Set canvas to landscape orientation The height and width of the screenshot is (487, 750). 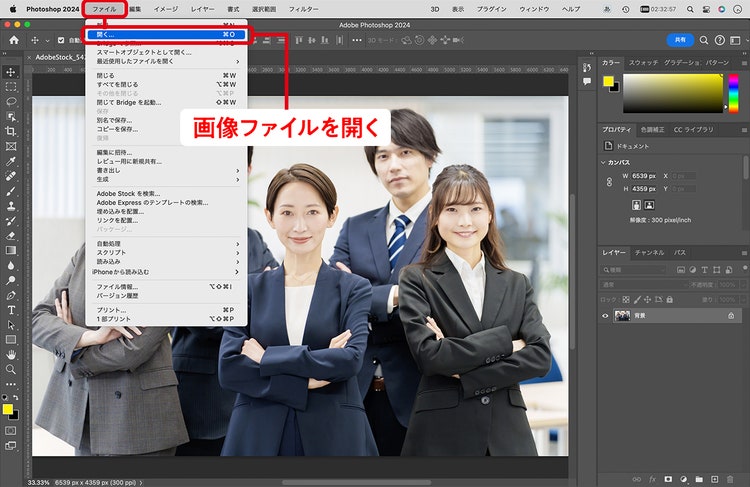649,205
